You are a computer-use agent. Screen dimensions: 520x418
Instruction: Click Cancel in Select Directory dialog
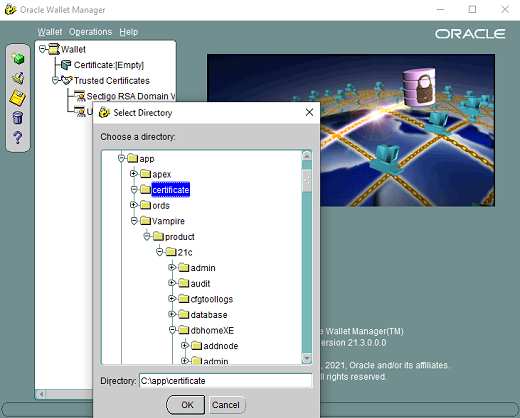pyautogui.click(x=227, y=405)
